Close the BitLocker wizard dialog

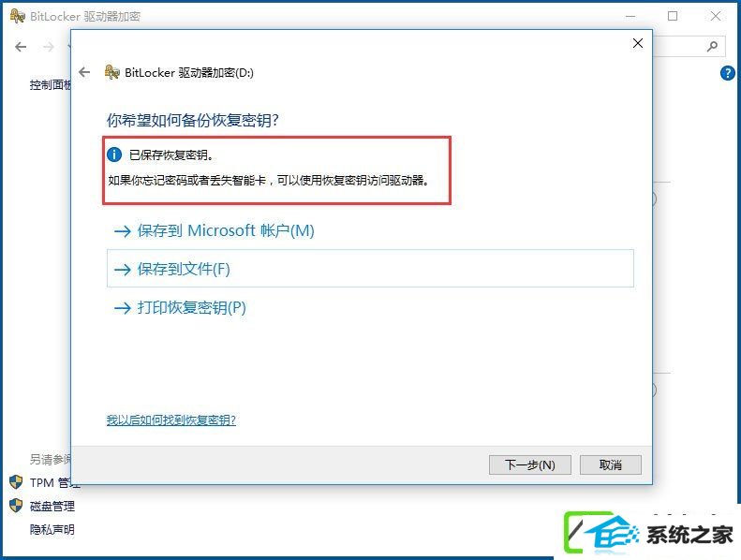point(638,43)
